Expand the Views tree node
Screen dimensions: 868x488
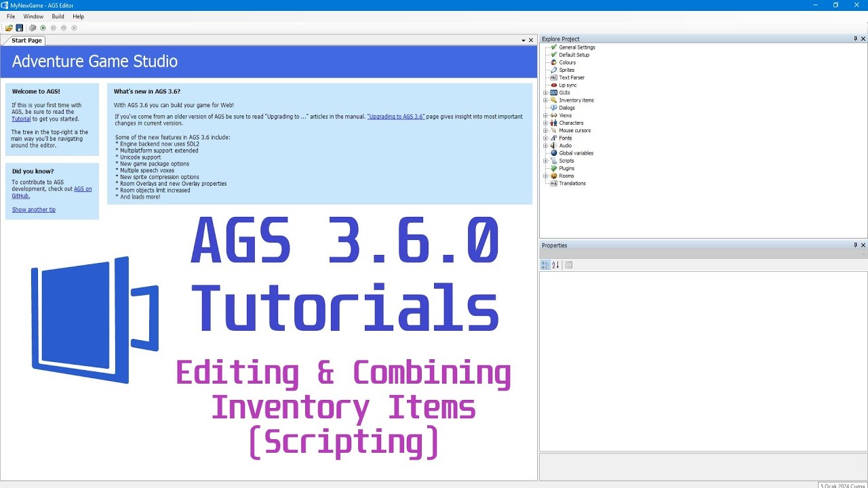(545, 115)
